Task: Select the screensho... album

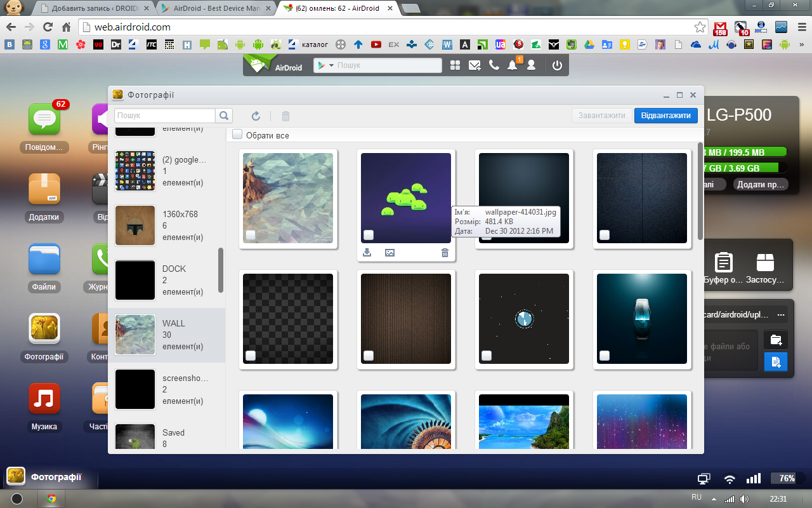Action: (x=167, y=389)
